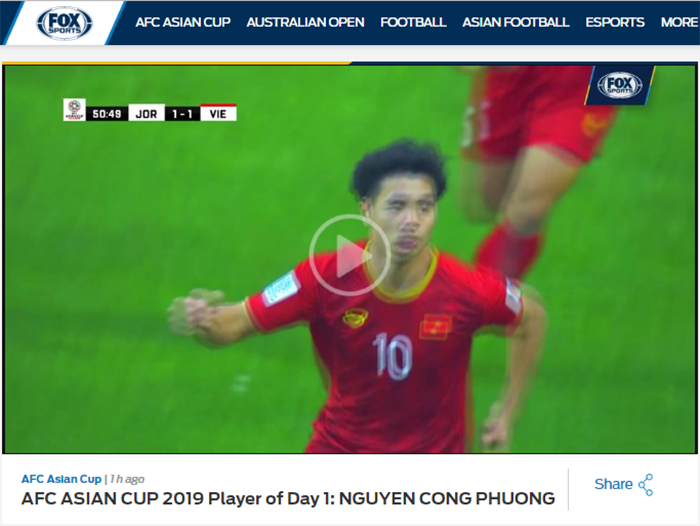
Task: Open the Australian Open menu
Action: pos(305,22)
